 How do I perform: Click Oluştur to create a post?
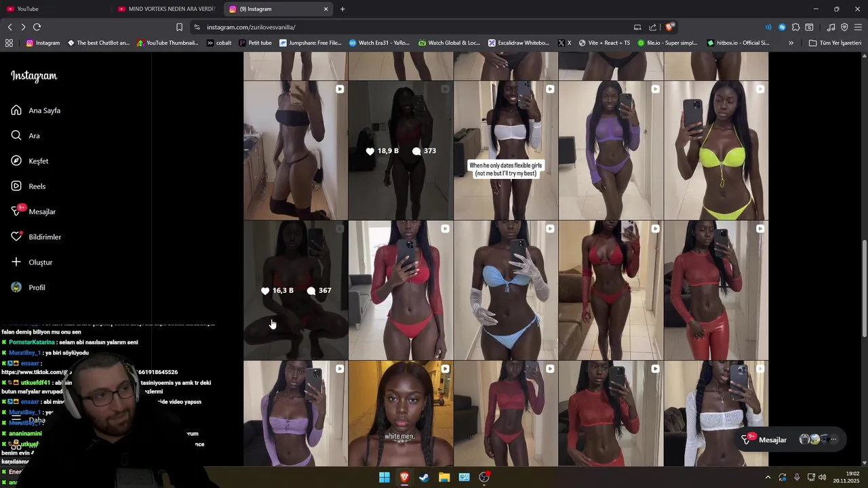point(32,262)
